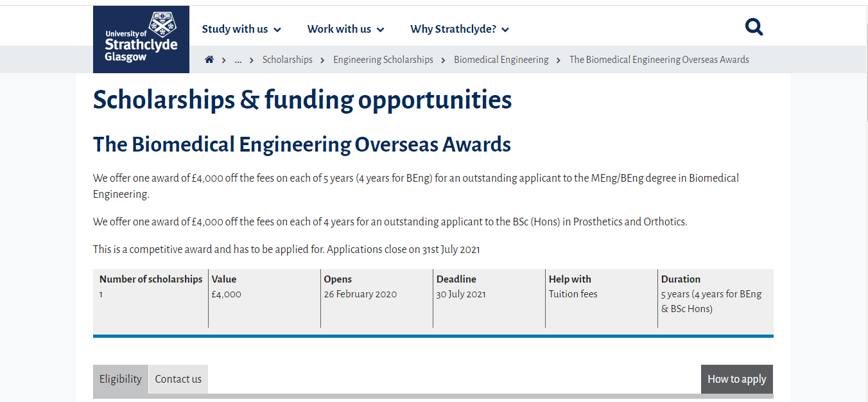Screen dimensions: 868x402
Task: Click the Scholarships & funding opportunities heading
Action: 302,100
